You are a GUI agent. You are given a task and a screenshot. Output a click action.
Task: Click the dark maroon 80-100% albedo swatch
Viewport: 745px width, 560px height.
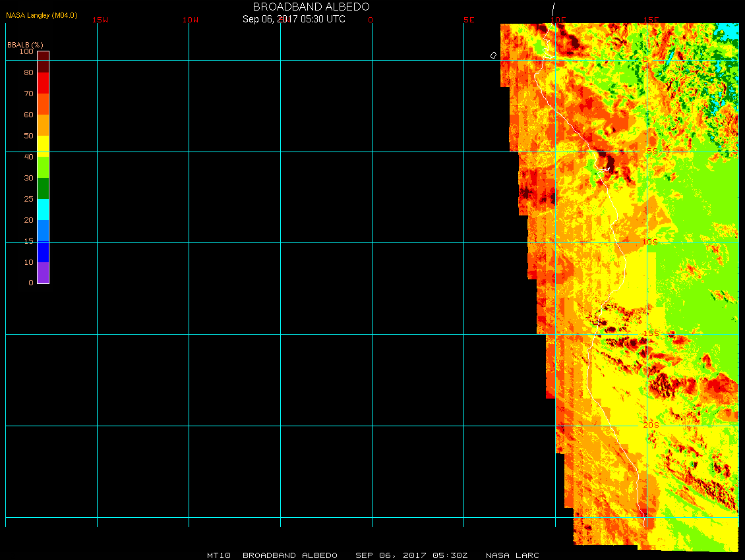[x=43, y=62]
